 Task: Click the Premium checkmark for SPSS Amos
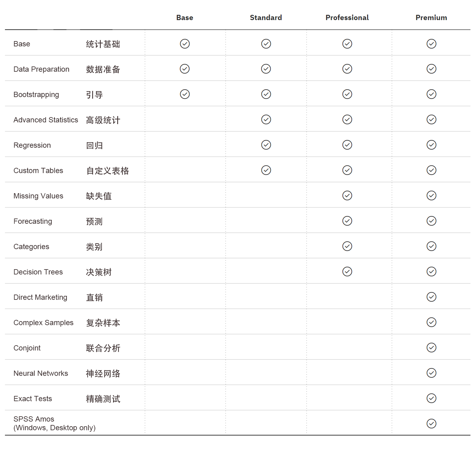(x=431, y=423)
